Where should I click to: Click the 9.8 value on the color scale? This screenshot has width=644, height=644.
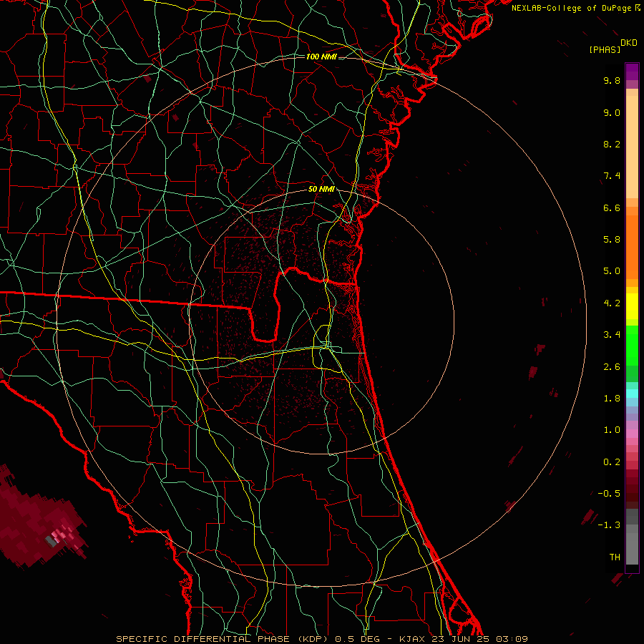612,80
